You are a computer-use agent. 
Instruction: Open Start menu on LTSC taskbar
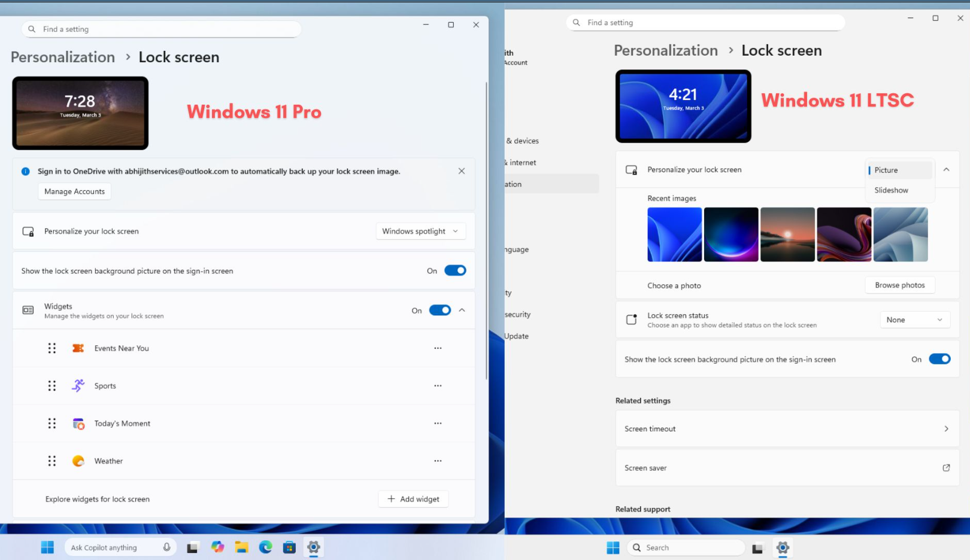pyautogui.click(x=613, y=547)
